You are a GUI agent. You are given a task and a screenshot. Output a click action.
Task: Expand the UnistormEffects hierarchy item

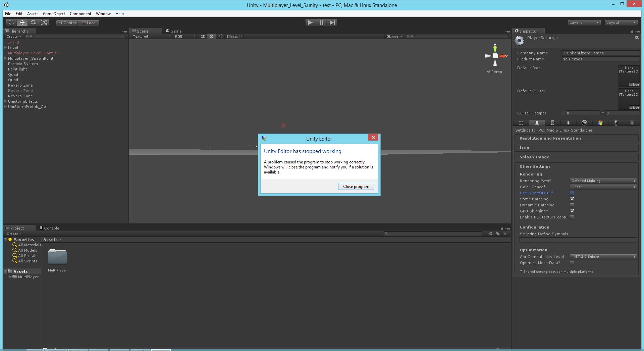coord(5,101)
